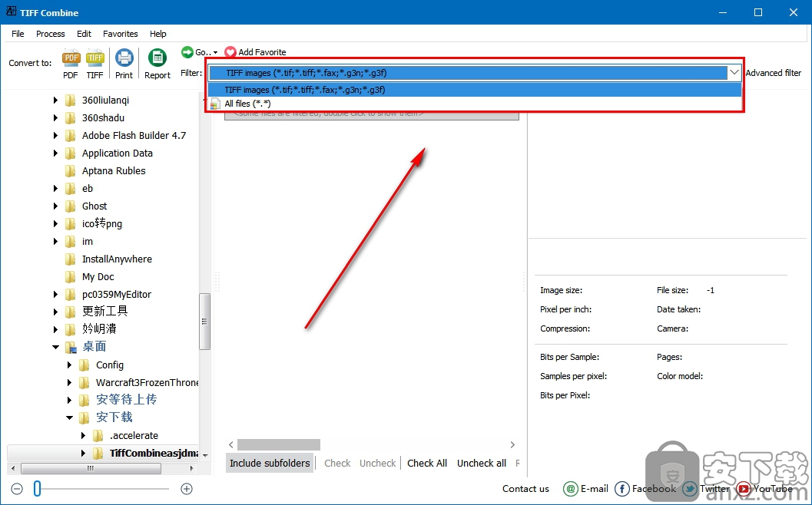812x505 pixels.
Task: Click the Print toolbar icon
Action: click(124, 58)
